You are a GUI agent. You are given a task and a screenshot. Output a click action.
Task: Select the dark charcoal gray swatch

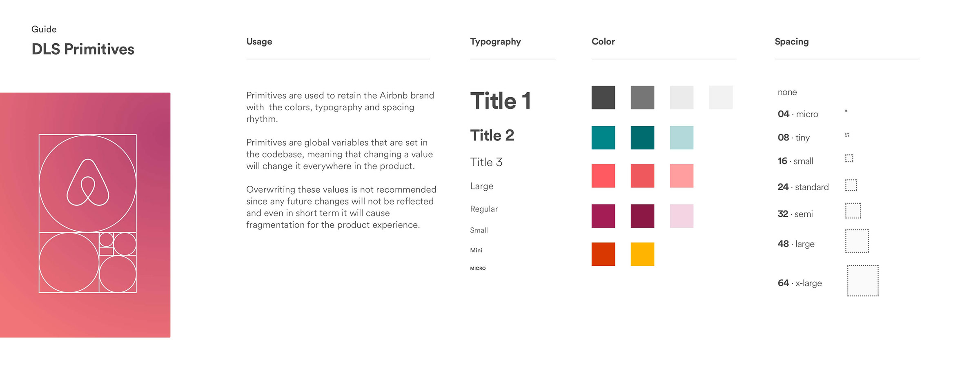coord(603,98)
